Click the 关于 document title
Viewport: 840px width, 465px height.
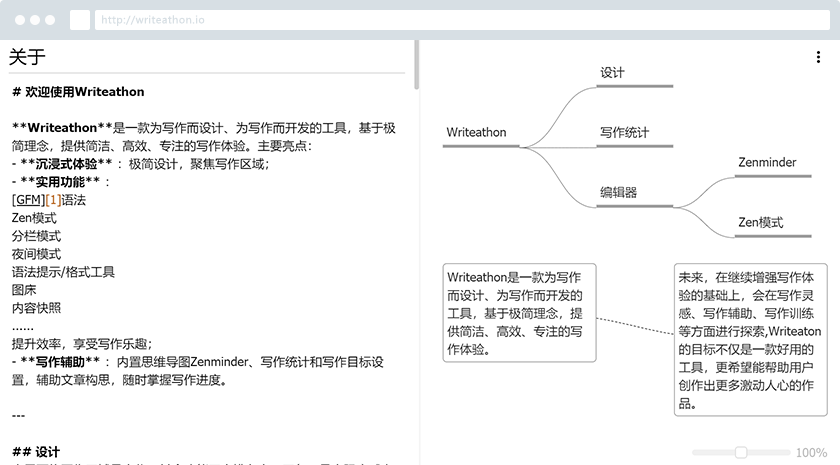[x=27, y=56]
